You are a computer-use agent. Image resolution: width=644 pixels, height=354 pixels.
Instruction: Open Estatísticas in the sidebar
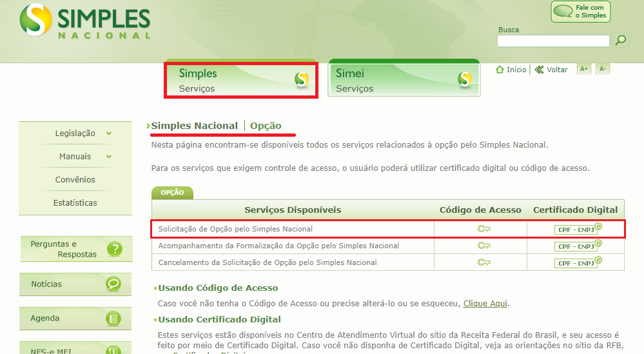pyautogui.click(x=75, y=203)
